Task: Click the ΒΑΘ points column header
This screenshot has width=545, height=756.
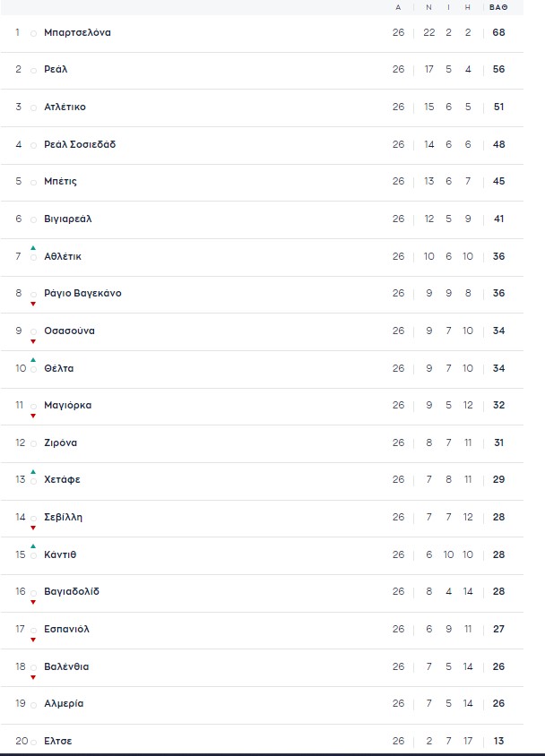Action: click(x=498, y=7)
